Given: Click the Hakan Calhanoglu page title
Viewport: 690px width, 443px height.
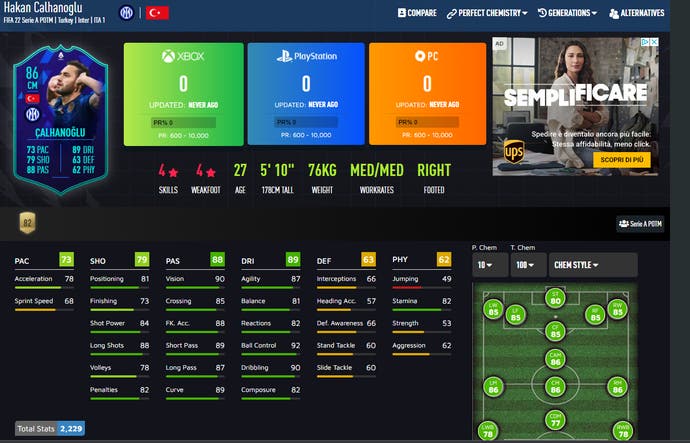Looking at the screenshot, I should pos(43,7).
